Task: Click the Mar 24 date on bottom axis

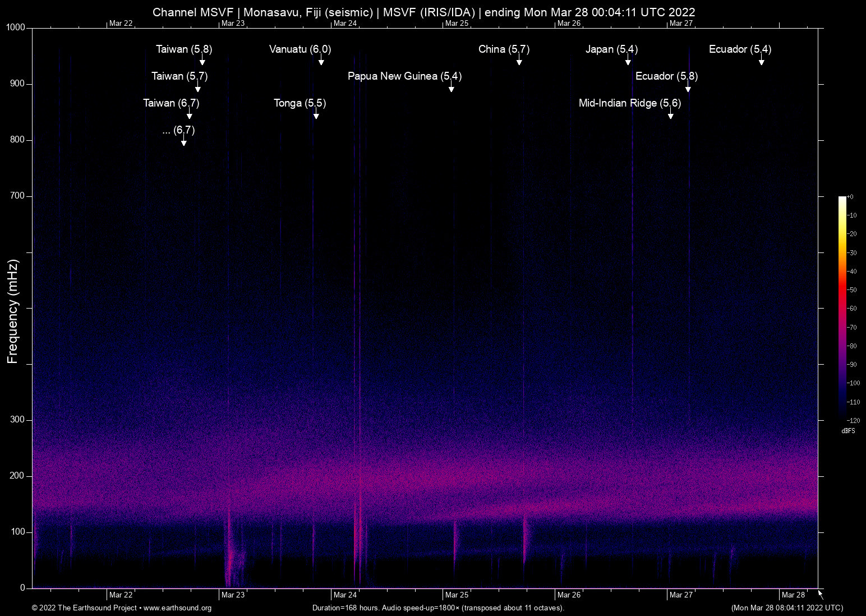Action: (x=345, y=595)
